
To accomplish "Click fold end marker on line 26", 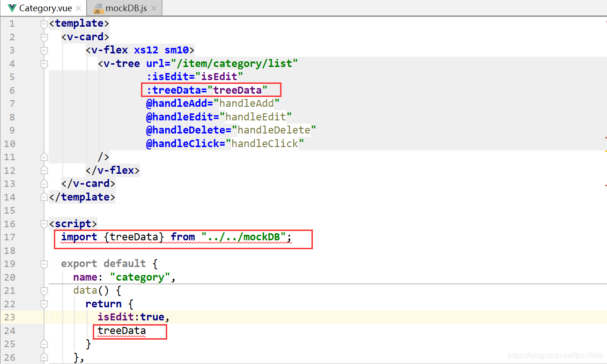I will click(x=44, y=357).
